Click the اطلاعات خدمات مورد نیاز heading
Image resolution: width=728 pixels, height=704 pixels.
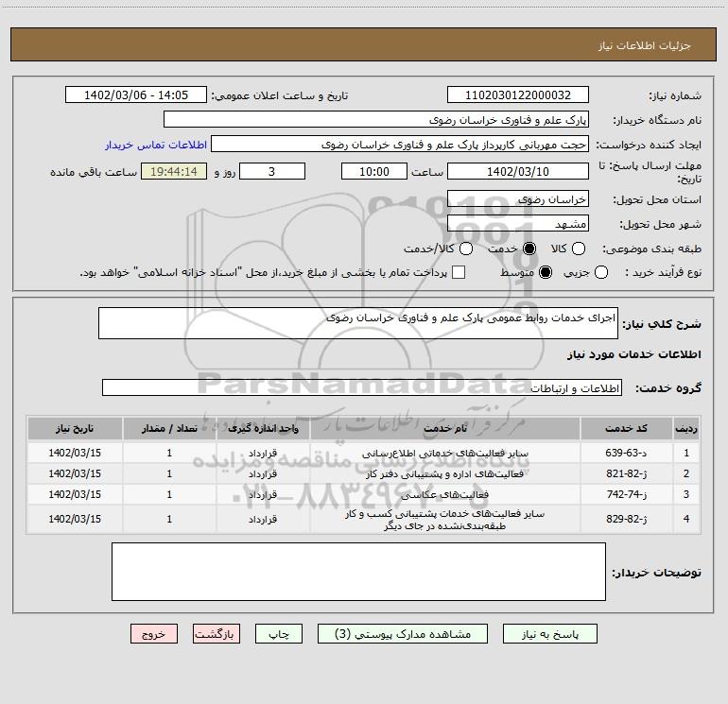coord(633,354)
